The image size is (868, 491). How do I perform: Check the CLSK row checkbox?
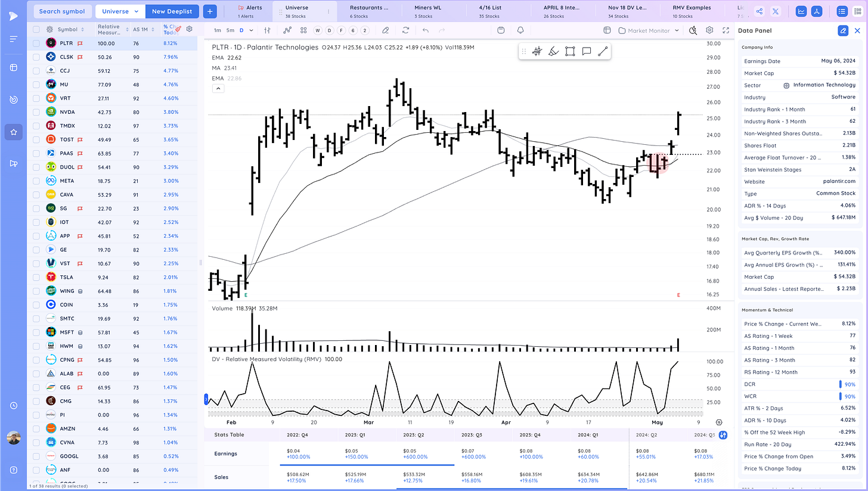(x=36, y=57)
